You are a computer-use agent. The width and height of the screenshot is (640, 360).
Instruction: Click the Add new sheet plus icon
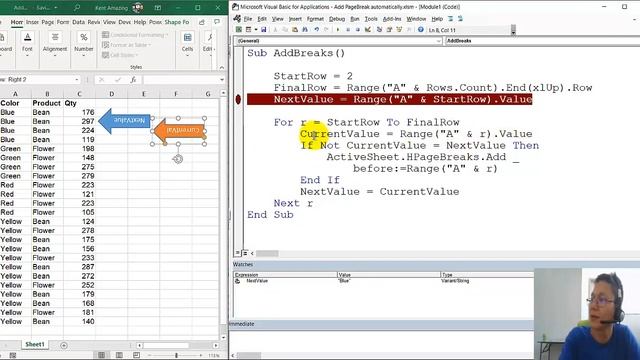64,345
